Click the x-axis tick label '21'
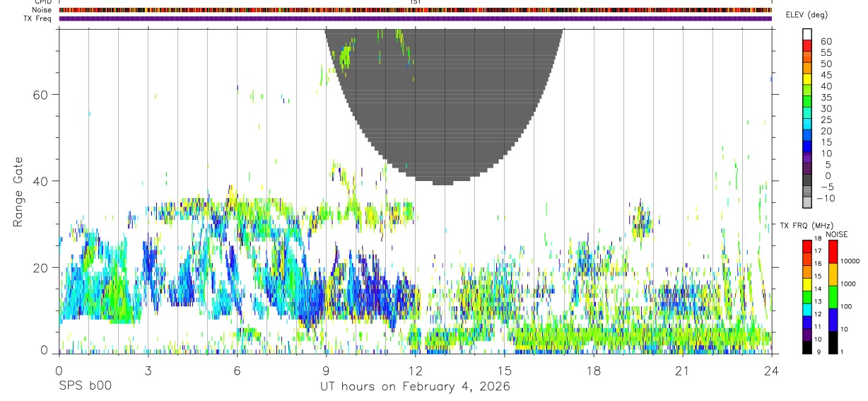Viewport: 868px width, 401px height. (682, 371)
